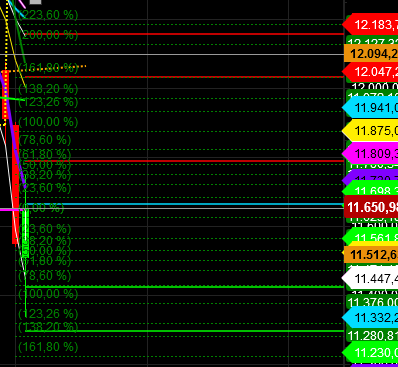
Task: Click the yellow 11.875,0 price label
Action: tap(371, 130)
